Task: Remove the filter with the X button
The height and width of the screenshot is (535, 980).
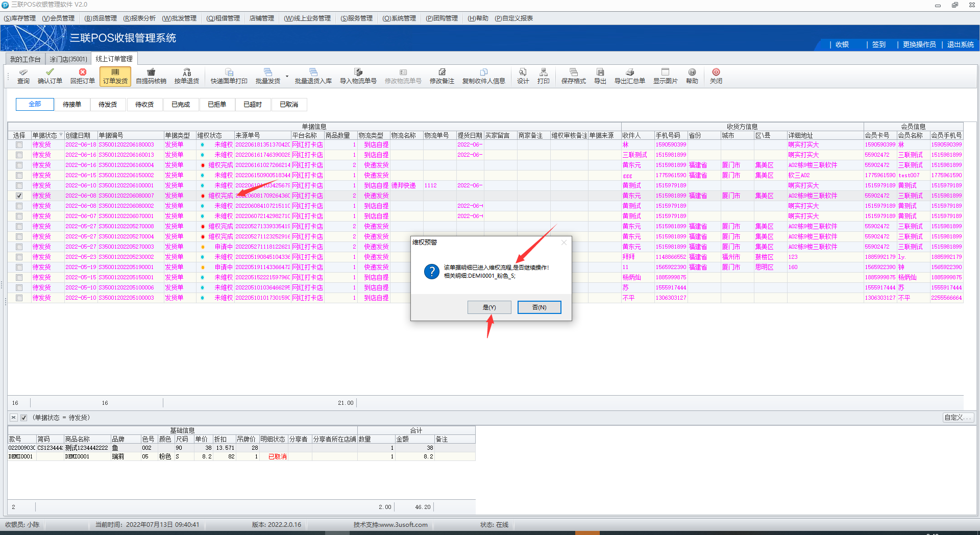Action: point(14,418)
